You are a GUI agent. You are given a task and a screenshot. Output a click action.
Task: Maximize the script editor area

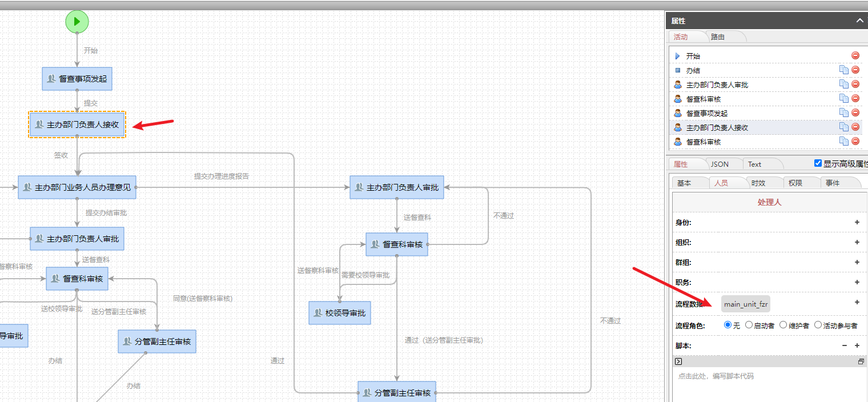point(861,361)
